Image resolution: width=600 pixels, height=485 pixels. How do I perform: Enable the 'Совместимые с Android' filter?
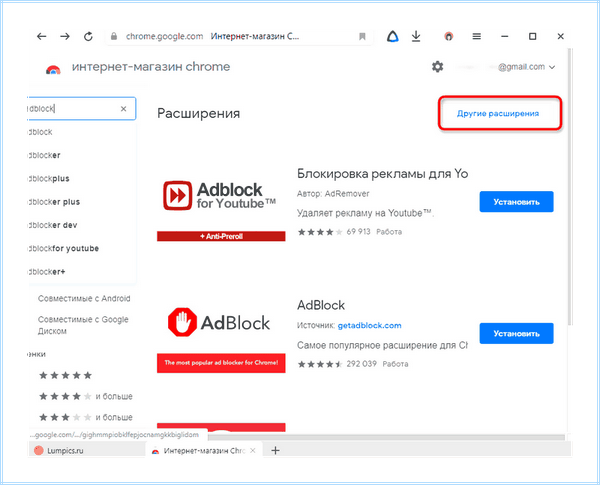click(x=84, y=298)
